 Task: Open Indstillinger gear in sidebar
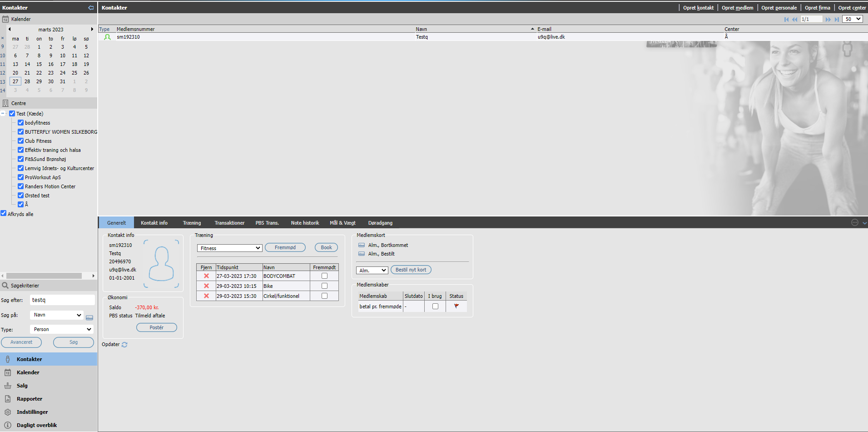[x=8, y=412]
